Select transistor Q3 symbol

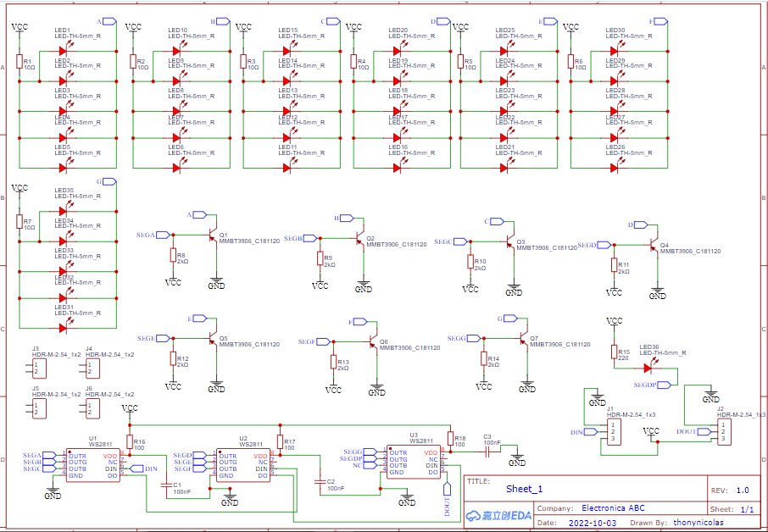[510, 241]
